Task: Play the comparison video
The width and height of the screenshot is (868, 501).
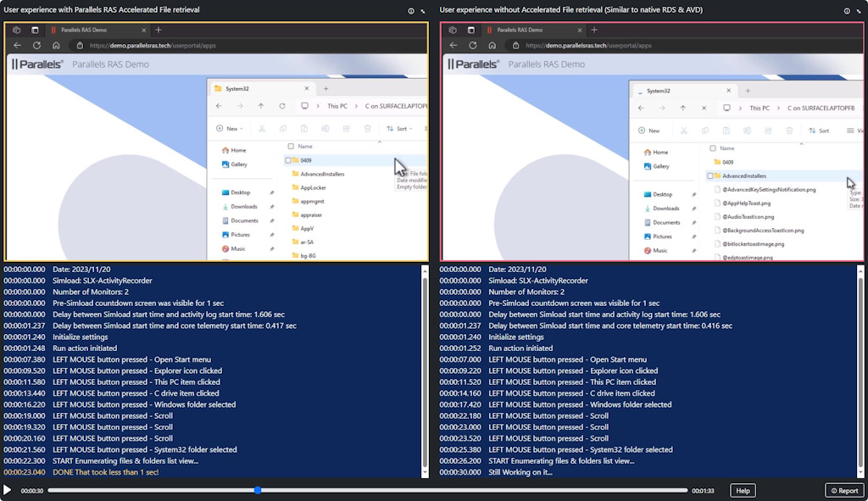Action: coord(8,490)
